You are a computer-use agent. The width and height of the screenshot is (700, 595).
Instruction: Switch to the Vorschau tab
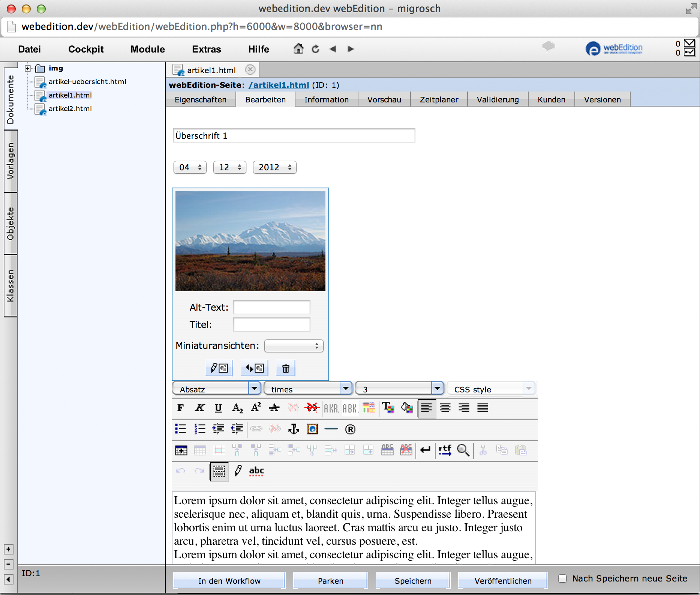(x=384, y=100)
